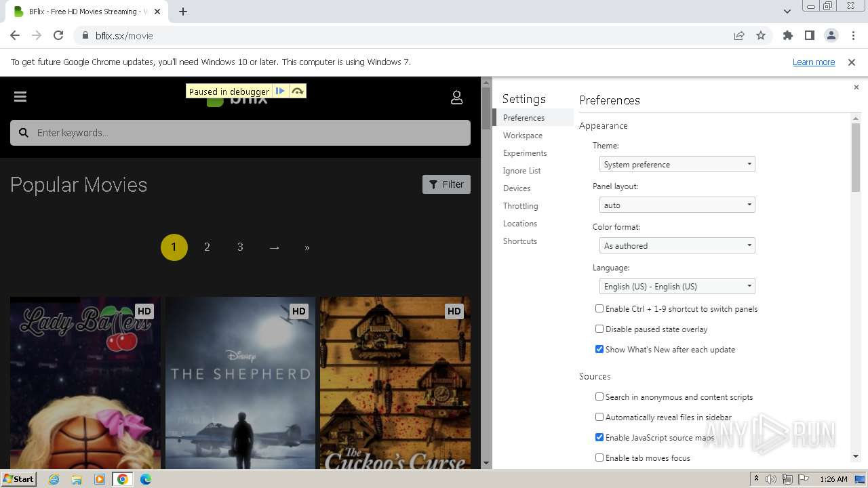Image resolution: width=868 pixels, height=488 pixels.
Task: Open Locations settings tab
Action: 534,224
